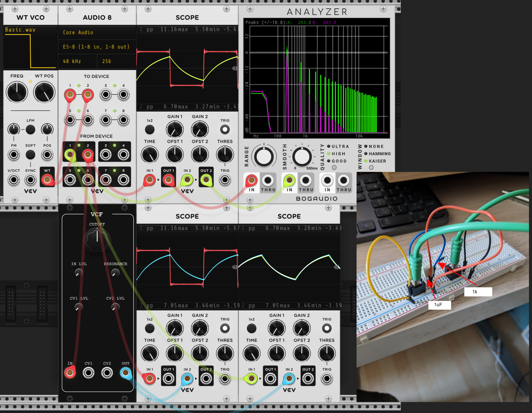
Task: Click the Analyzer RANGE knob
Action: coord(264,156)
